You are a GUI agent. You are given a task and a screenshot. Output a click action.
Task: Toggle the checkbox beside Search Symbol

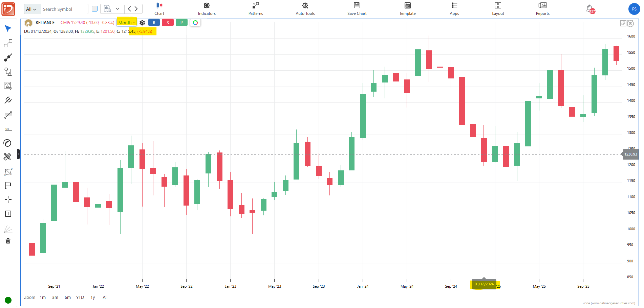[x=95, y=9]
